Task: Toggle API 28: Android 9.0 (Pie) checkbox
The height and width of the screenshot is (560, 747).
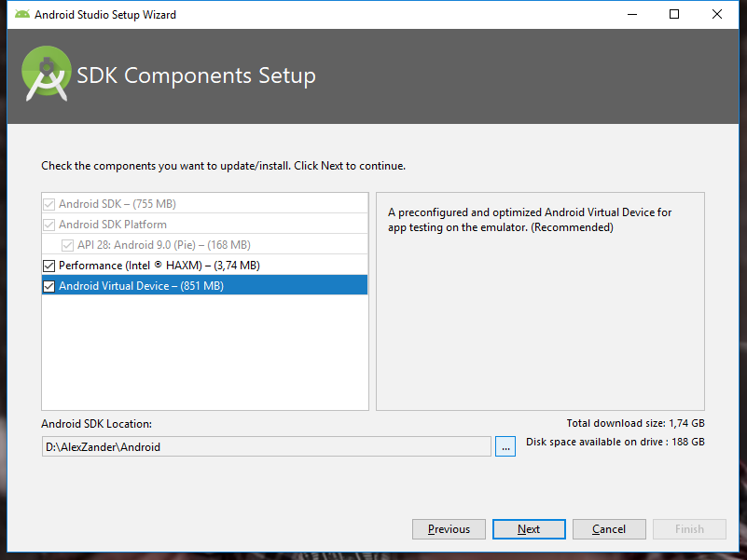Action: (68, 245)
